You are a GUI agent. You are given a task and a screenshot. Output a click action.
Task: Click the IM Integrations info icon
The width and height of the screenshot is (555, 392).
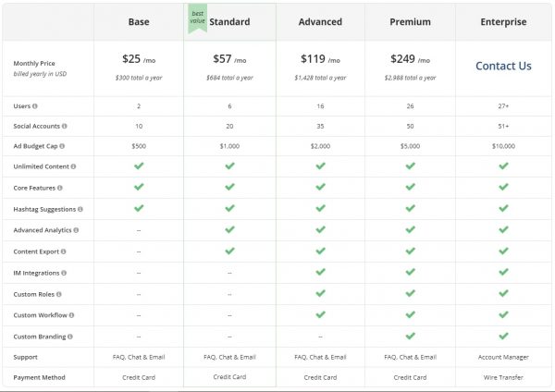pyautogui.click(x=64, y=273)
